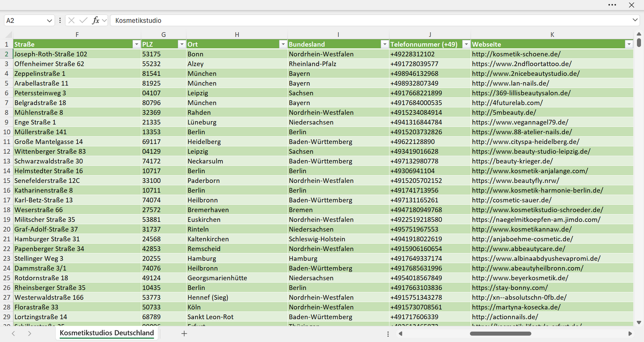This screenshot has width=644, height=342.
Task: Select column G header
Action: point(164,34)
